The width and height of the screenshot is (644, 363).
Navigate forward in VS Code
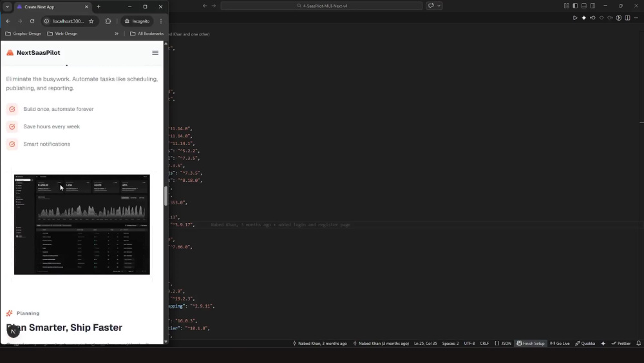(214, 6)
